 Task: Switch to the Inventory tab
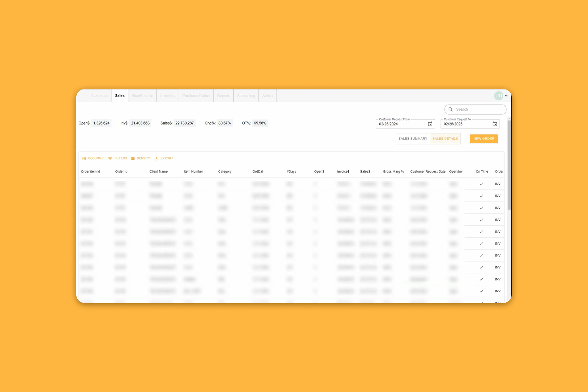click(x=168, y=96)
